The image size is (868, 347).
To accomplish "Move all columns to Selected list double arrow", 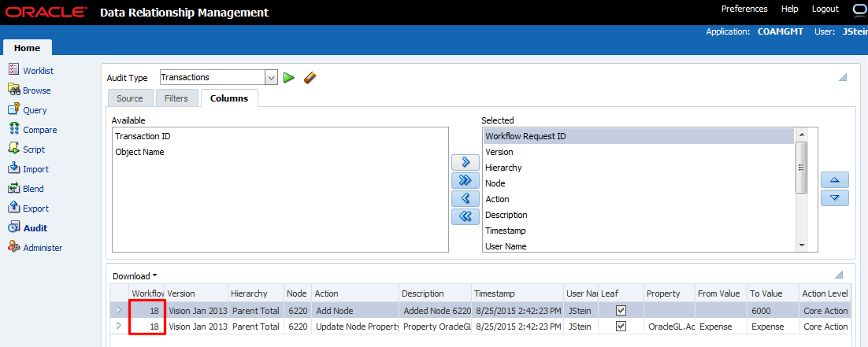I will pyautogui.click(x=466, y=180).
